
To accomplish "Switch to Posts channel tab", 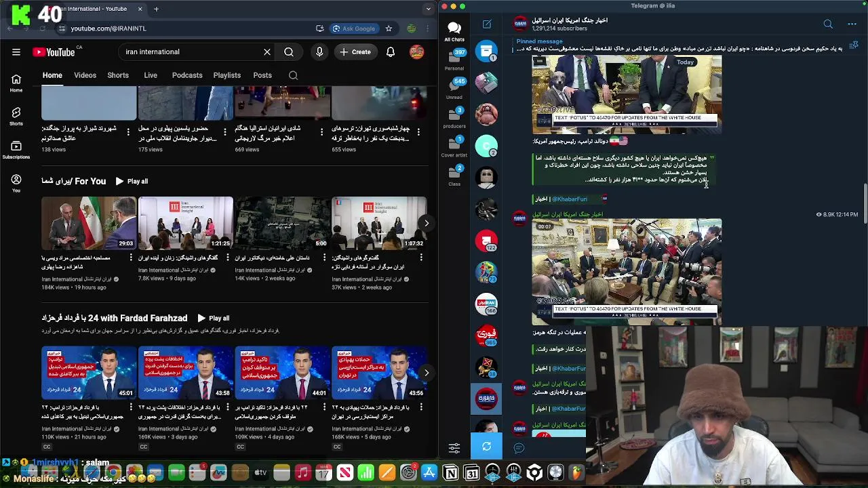I will pyautogui.click(x=262, y=75).
